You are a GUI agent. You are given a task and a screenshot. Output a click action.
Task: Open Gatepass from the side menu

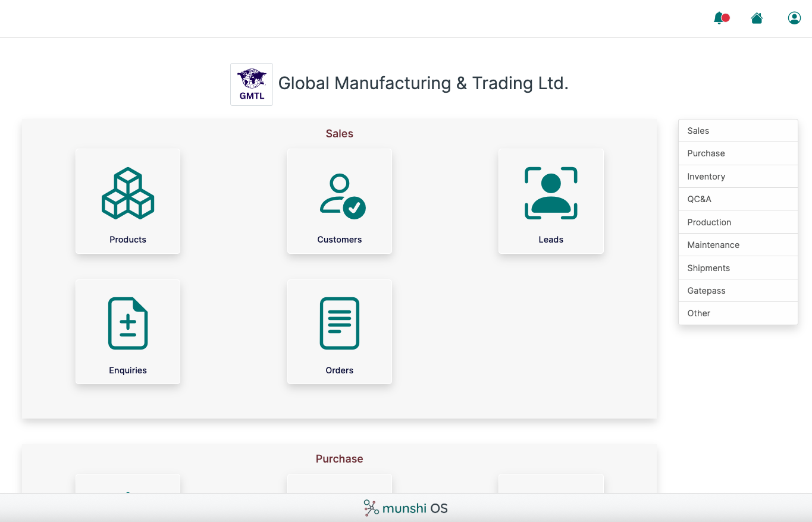pyautogui.click(x=738, y=291)
